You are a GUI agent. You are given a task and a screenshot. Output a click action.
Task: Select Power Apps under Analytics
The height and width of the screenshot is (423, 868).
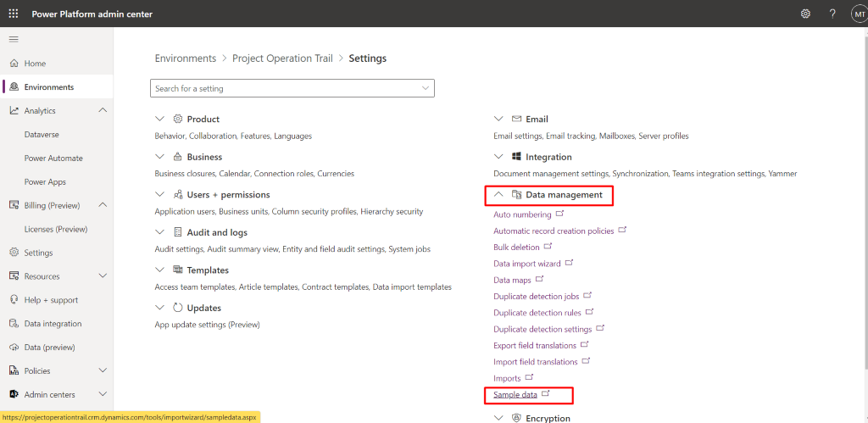(45, 181)
